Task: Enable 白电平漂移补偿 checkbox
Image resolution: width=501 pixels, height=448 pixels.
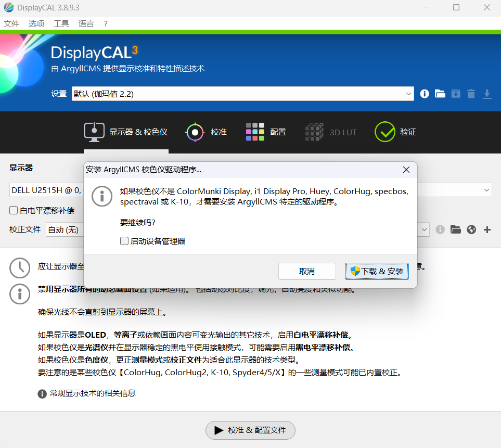Action: click(14, 210)
